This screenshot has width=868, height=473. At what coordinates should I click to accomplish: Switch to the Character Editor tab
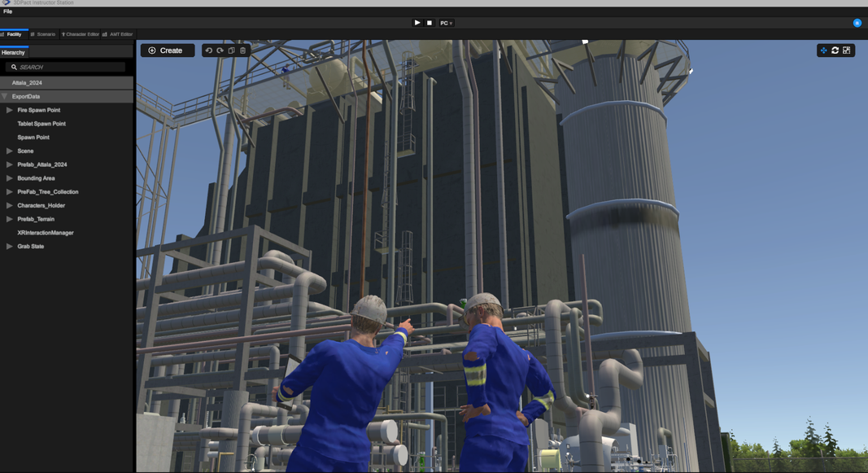click(x=81, y=34)
